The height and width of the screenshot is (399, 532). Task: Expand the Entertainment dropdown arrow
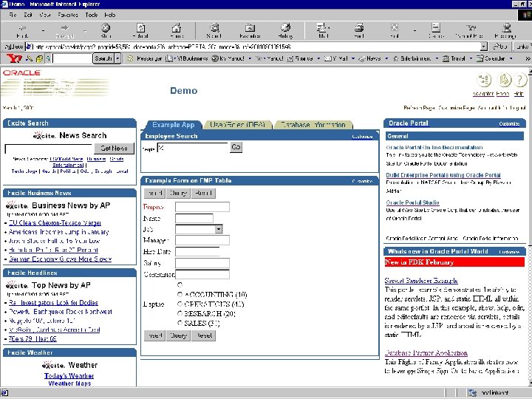click(x=437, y=58)
